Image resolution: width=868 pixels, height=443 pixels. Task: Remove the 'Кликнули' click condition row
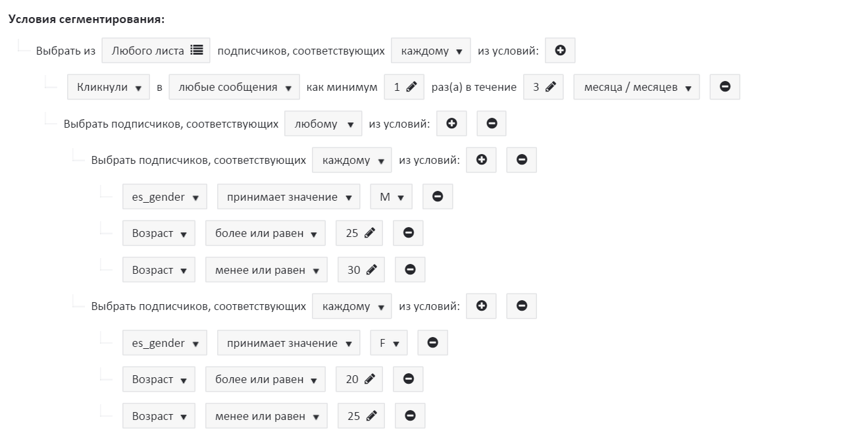(x=725, y=87)
